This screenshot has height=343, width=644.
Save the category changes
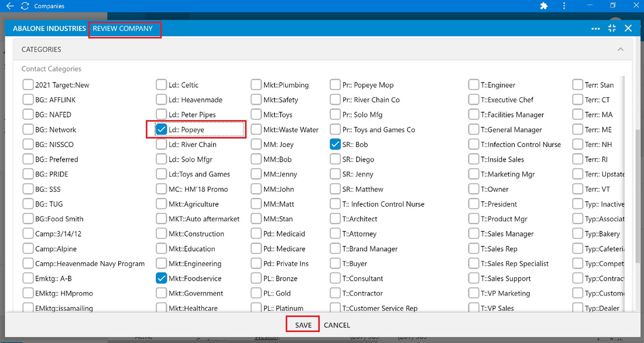(303, 325)
